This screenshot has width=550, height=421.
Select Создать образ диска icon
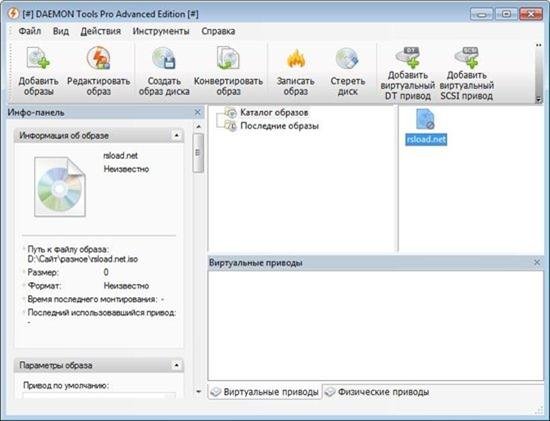coord(164,72)
